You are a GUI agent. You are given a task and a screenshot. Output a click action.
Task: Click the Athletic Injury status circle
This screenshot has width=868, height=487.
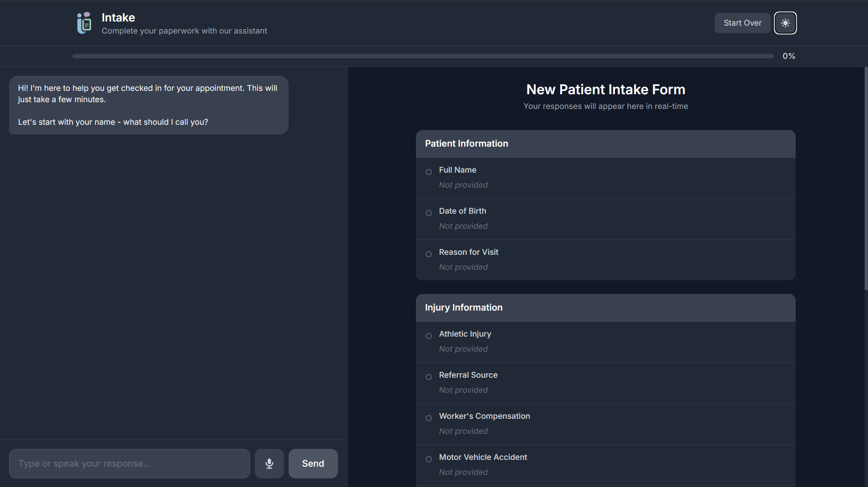coord(428,336)
